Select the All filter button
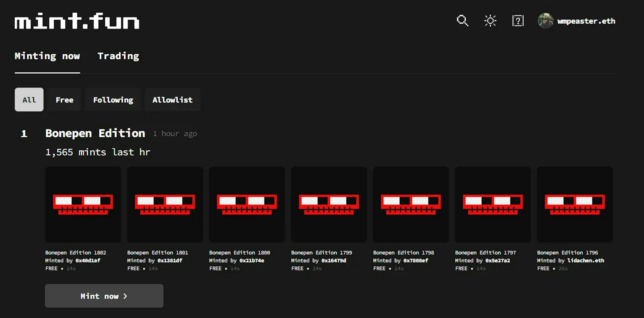Image resolution: width=644 pixels, height=318 pixels. pyautogui.click(x=29, y=100)
